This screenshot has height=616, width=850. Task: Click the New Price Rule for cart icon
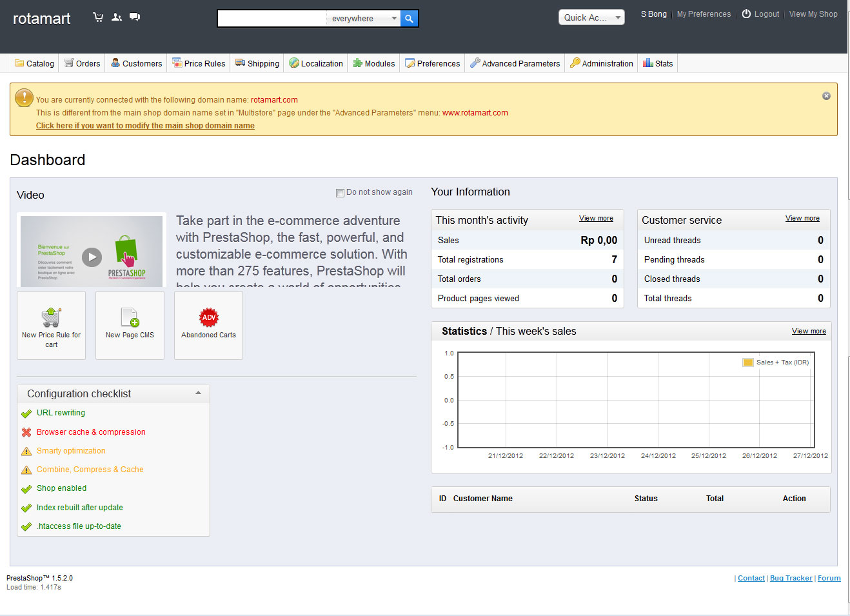[52, 317]
